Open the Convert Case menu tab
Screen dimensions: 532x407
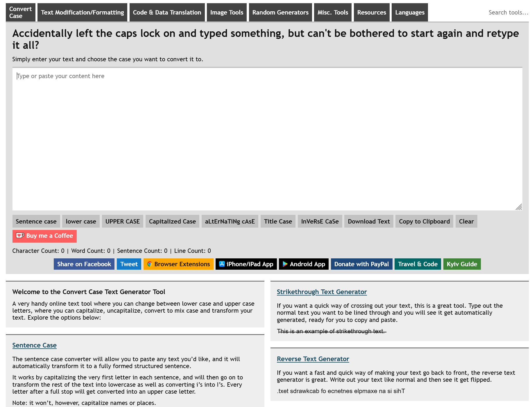[x=21, y=12]
